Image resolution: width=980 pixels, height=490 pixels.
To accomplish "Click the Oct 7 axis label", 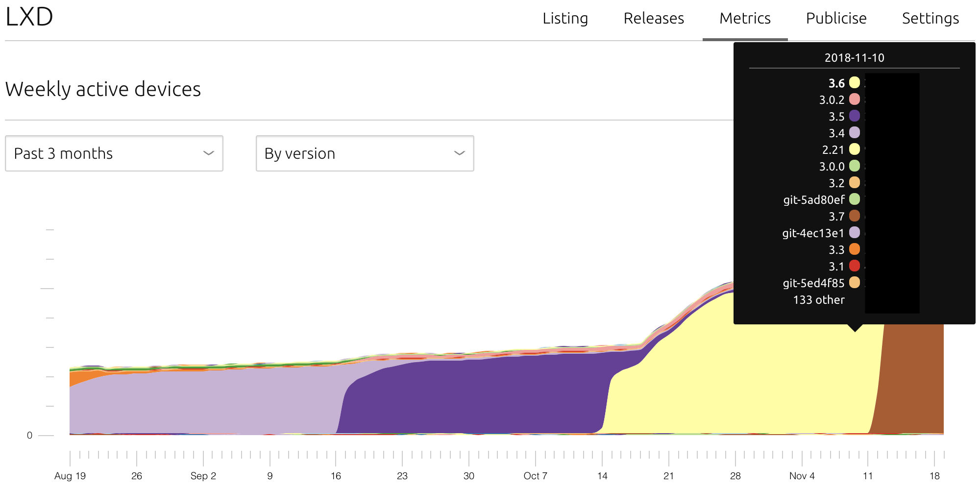I will (535, 476).
